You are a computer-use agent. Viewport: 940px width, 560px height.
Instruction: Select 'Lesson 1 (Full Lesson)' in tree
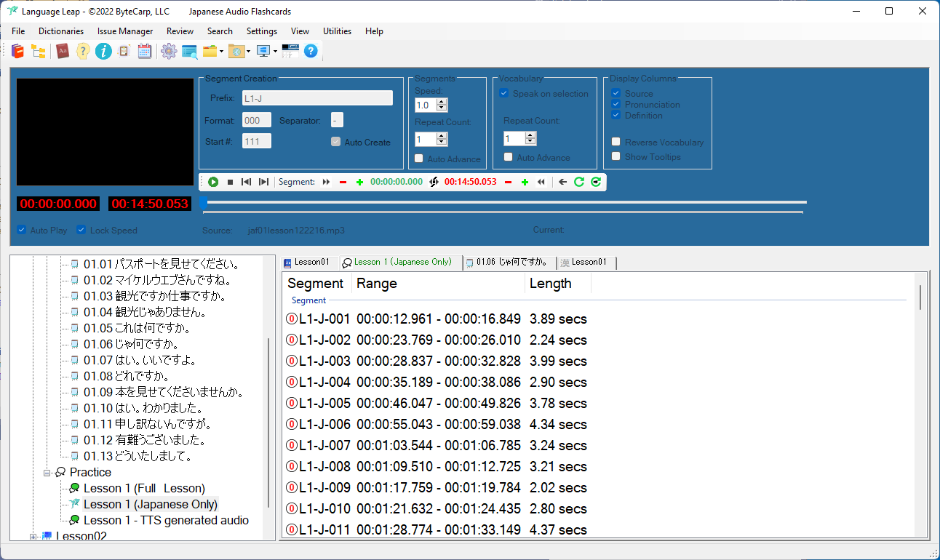144,488
